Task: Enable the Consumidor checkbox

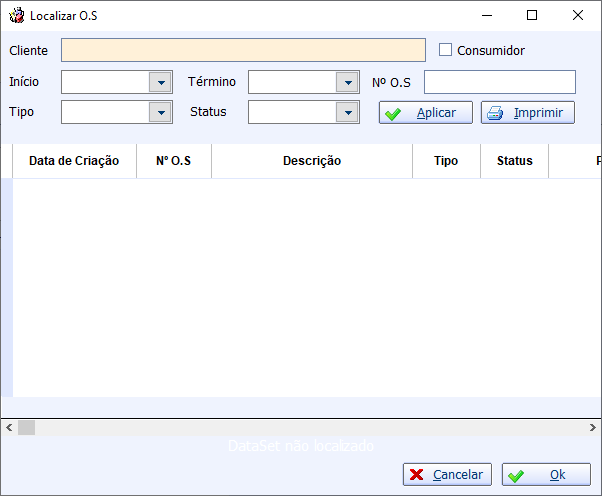Action: 446,50
